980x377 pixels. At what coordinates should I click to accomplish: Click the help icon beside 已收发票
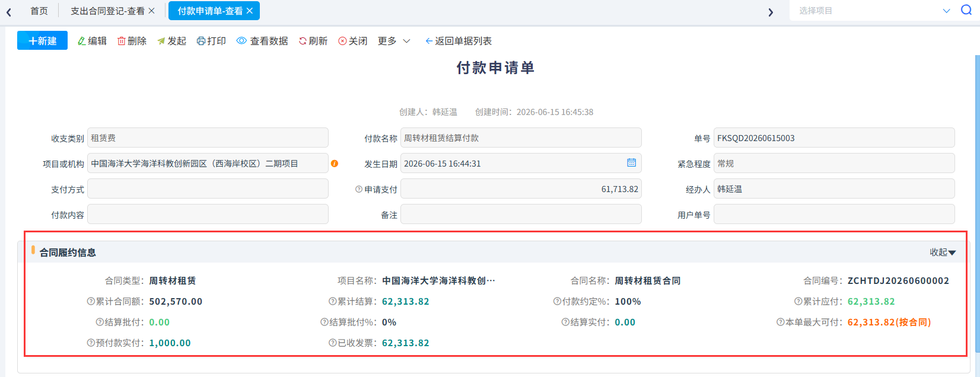pos(333,343)
